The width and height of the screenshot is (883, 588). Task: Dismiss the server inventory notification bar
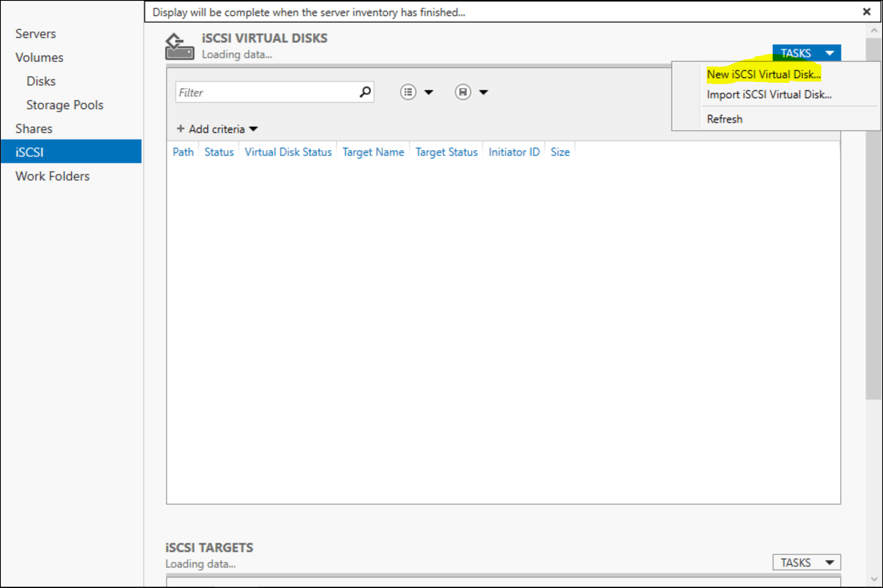tap(866, 12)
